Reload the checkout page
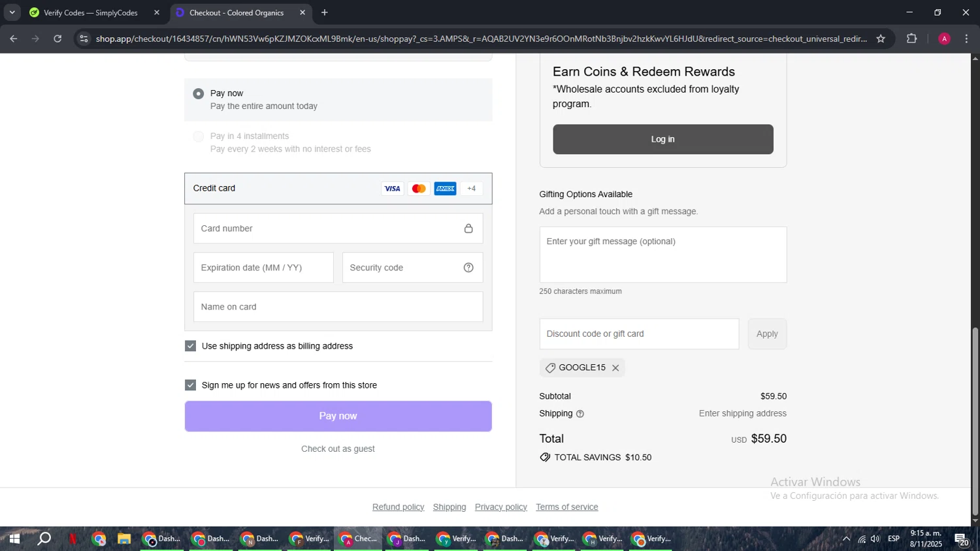 tap(57, 39)
